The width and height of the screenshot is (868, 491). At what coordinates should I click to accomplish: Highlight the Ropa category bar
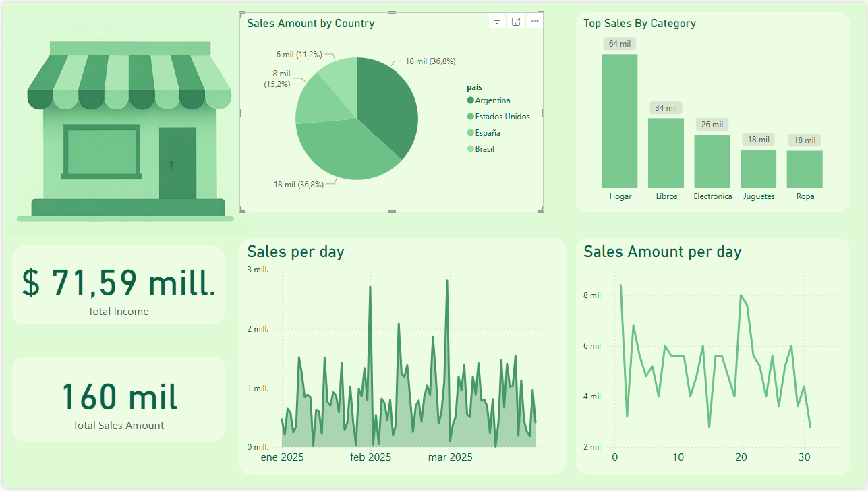[804, 169]
